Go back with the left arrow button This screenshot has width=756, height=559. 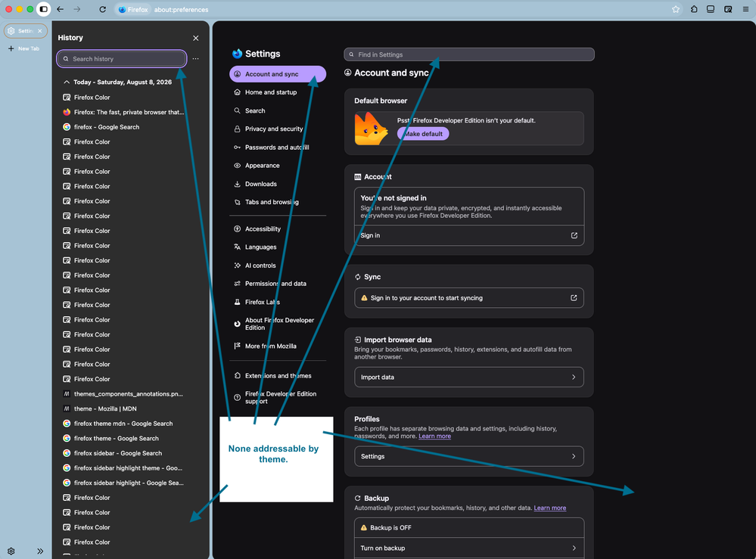click(61, 9)
